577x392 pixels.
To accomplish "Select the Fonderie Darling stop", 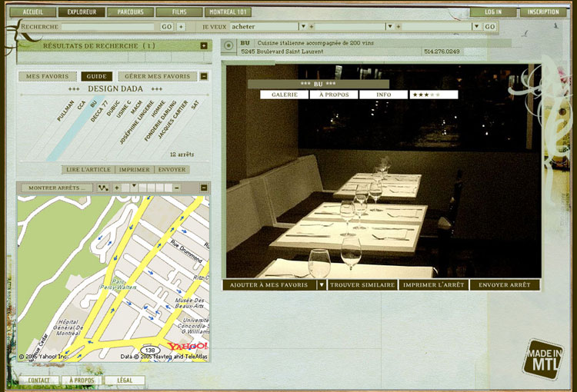I will (x=161, y=121).
